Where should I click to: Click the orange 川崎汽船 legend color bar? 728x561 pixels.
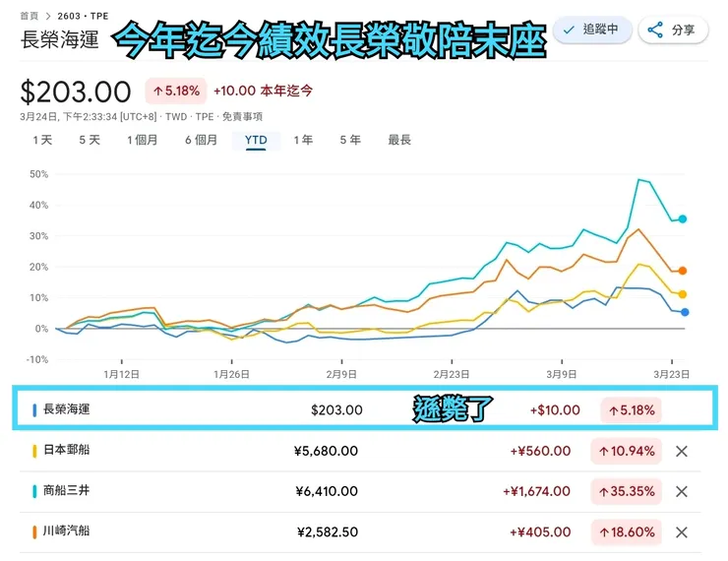pyautogui.click(x=34, y=532)
